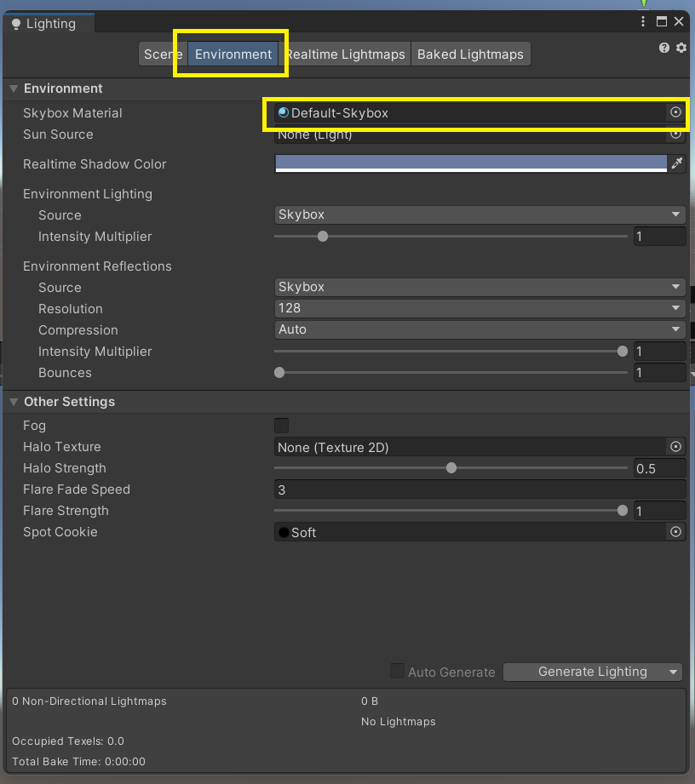Maximize the Lighting window
Viewport: 695px width, 784px height.
(662, 21)
